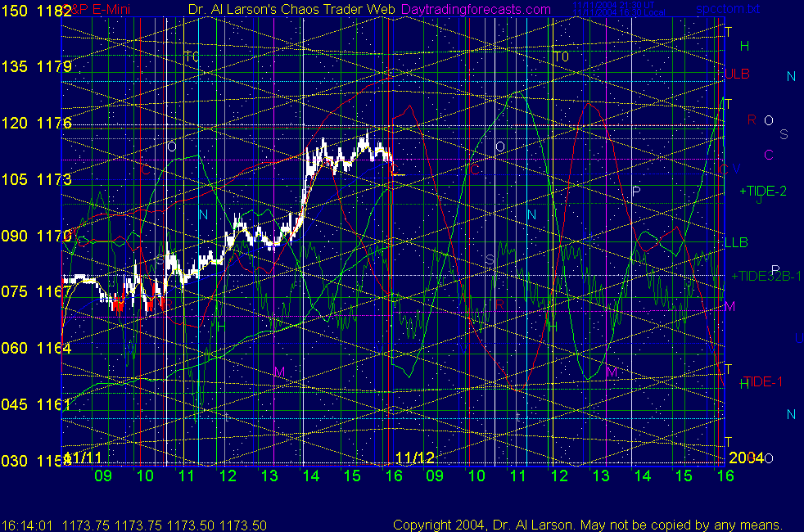Select the 11/11 date label on the chart
Image resolution: width=804 pixels, height=532 pixels.
coord(83,458)
